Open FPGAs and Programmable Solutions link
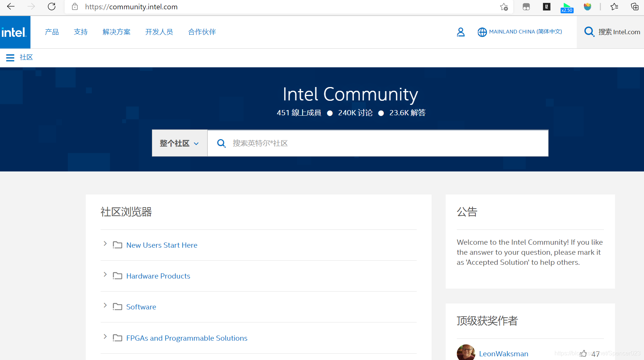 [187, 338]
